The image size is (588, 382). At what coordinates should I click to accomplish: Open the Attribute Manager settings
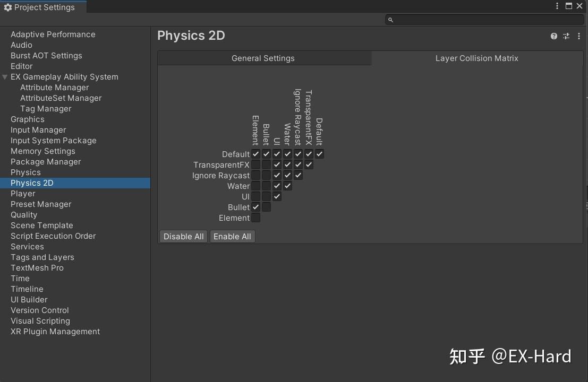click(54, 87)
